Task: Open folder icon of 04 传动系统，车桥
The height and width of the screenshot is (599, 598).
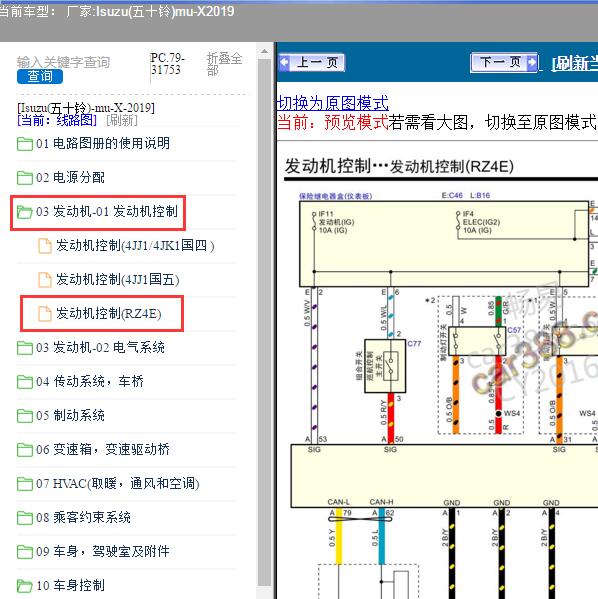Action: tap(25, 382)
